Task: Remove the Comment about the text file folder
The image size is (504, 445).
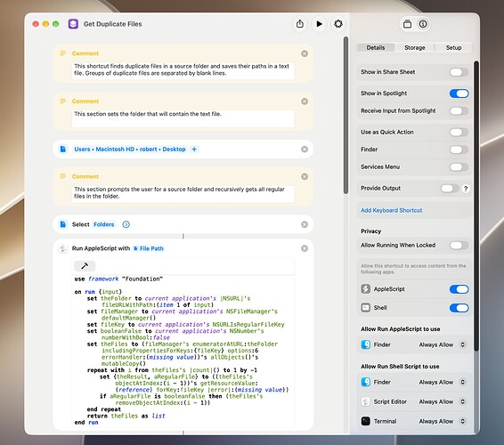Action: point(305,101)
